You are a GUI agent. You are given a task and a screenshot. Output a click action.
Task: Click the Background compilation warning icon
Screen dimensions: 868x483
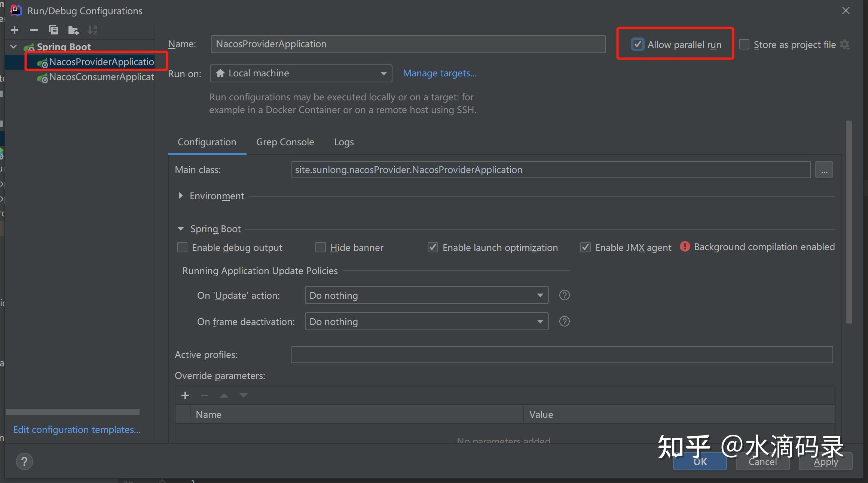(685, 247)
